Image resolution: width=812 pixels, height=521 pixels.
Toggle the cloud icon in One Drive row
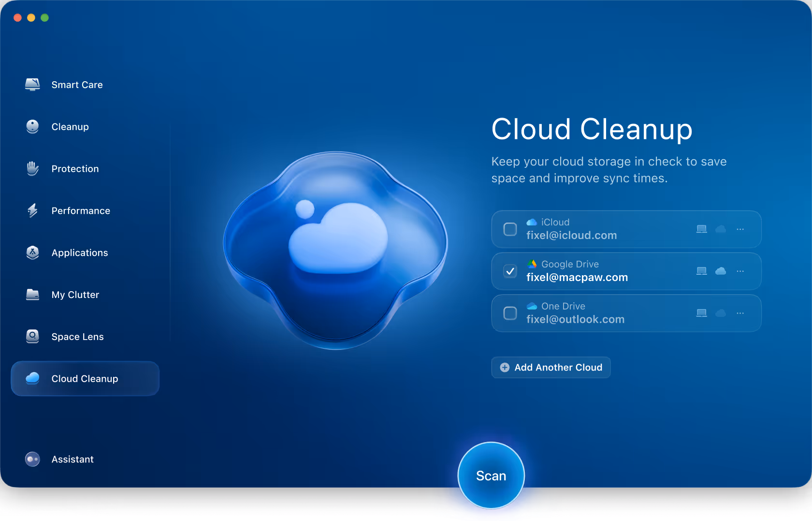point(721,313)
